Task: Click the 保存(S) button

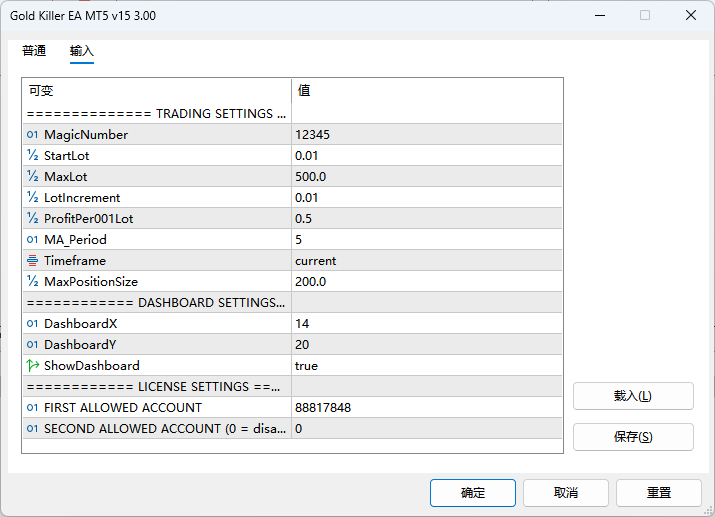Action: (x=633, y=437)
